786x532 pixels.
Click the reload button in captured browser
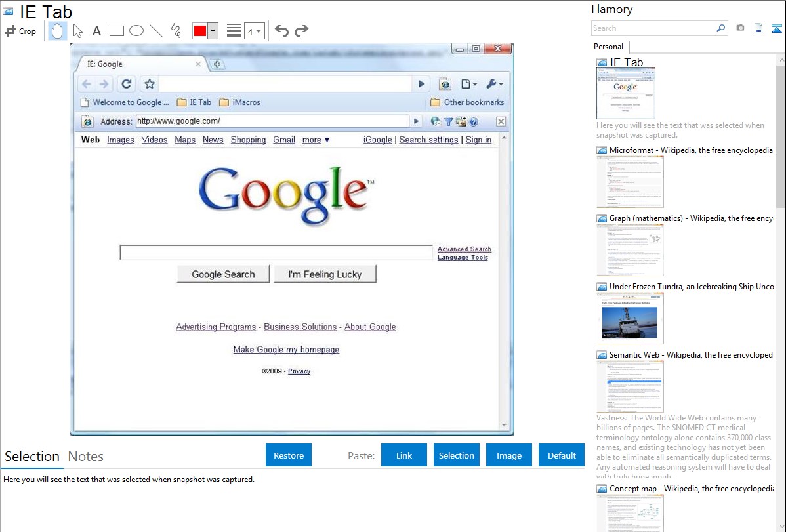pos(127,84)
